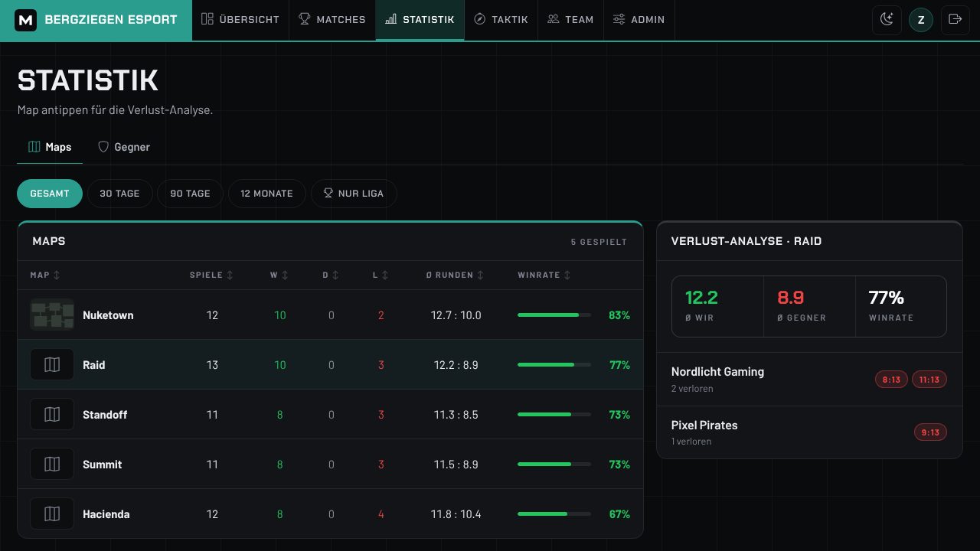
Task: Sort the table by Map column
Action: pos(45,275)
